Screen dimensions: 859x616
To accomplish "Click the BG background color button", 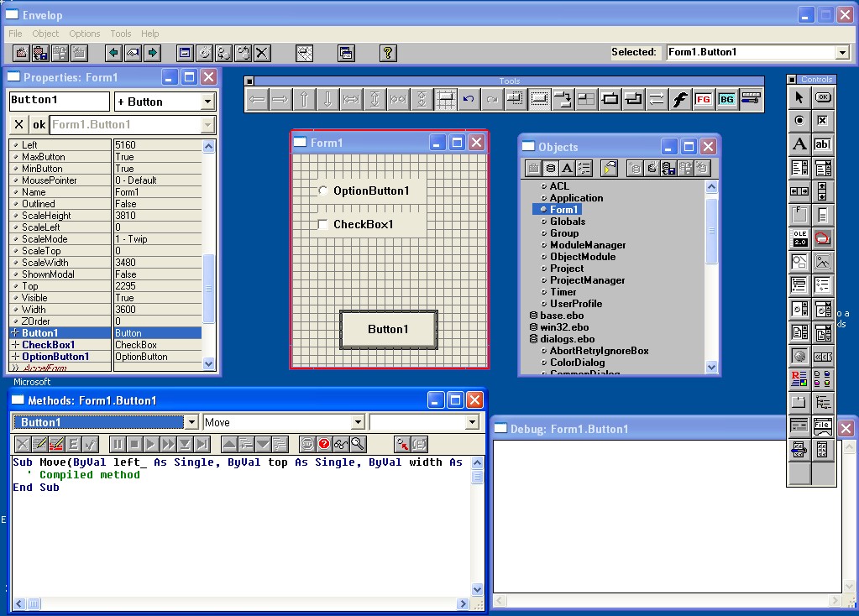I will pyautogui.click(x=726, y=99).
